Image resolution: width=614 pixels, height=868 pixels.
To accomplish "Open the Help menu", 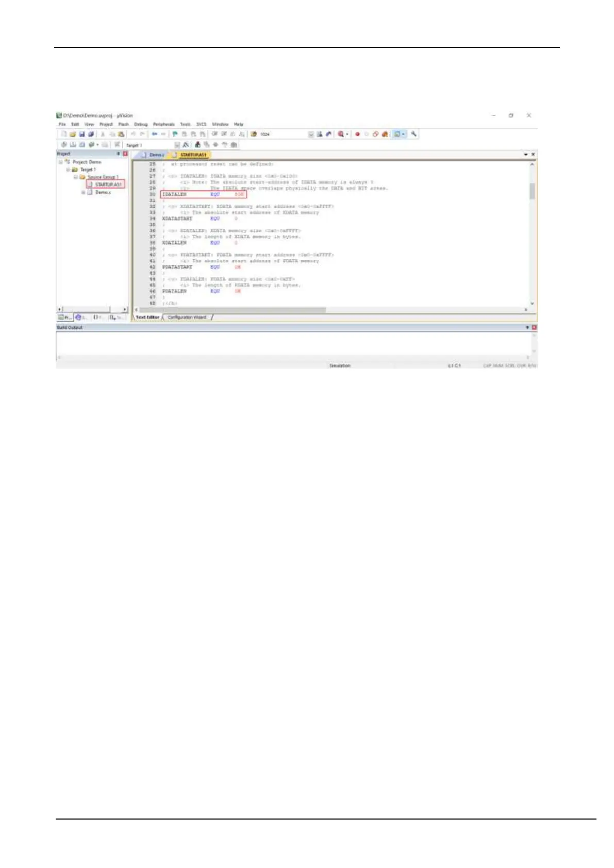I will (239, 124).
